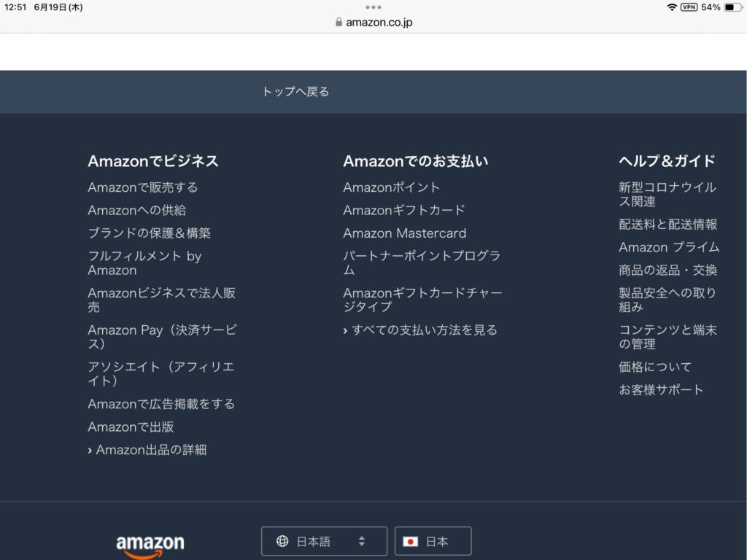Click the Japan flag icon

point(410,542)
